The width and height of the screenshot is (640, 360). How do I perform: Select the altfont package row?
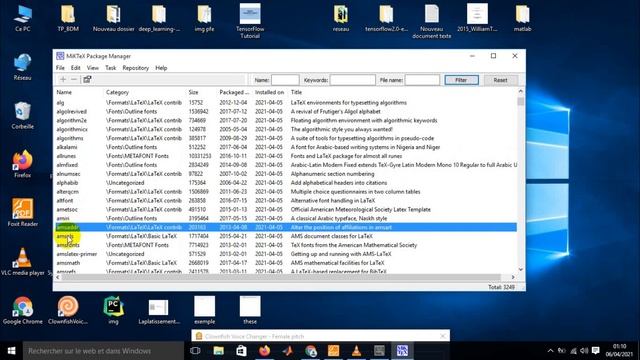point(286,200)
